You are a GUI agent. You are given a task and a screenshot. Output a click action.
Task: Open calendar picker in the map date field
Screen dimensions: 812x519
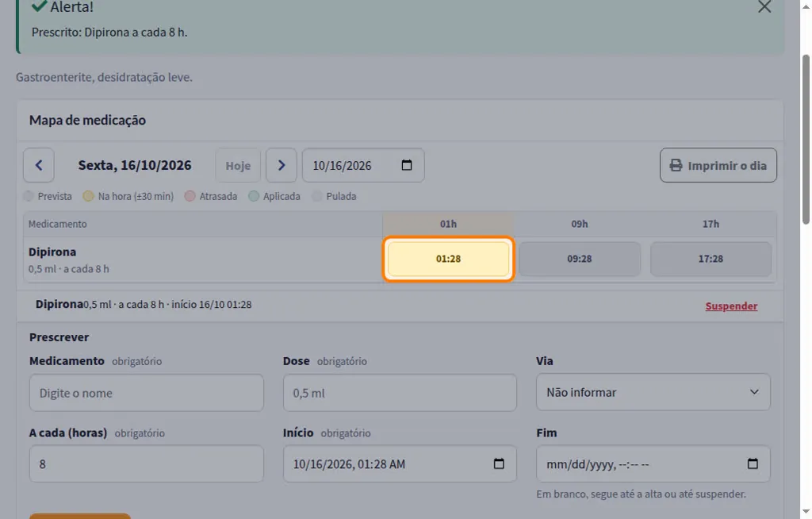point(407,165)
